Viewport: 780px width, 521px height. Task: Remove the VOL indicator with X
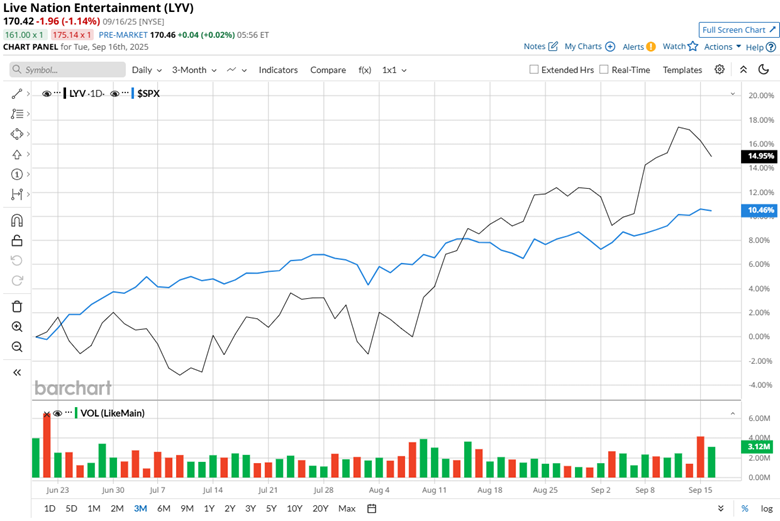click(x=46, y=414)
